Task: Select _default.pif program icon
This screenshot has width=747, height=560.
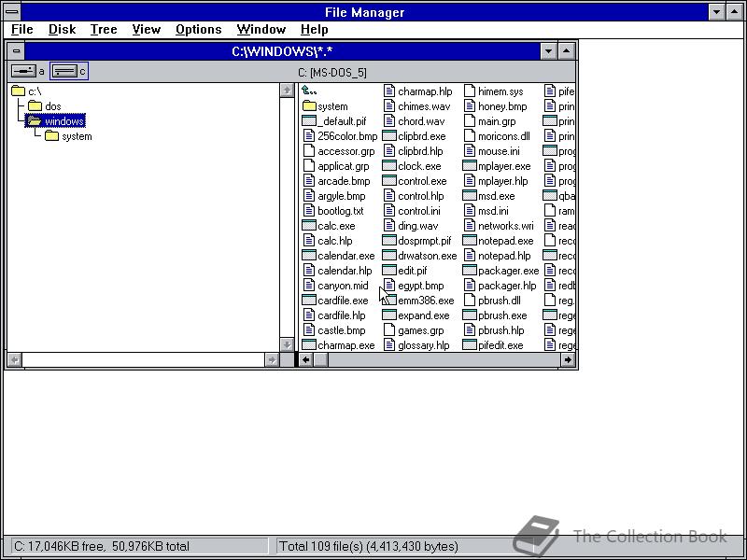Action: pos(309,121)
